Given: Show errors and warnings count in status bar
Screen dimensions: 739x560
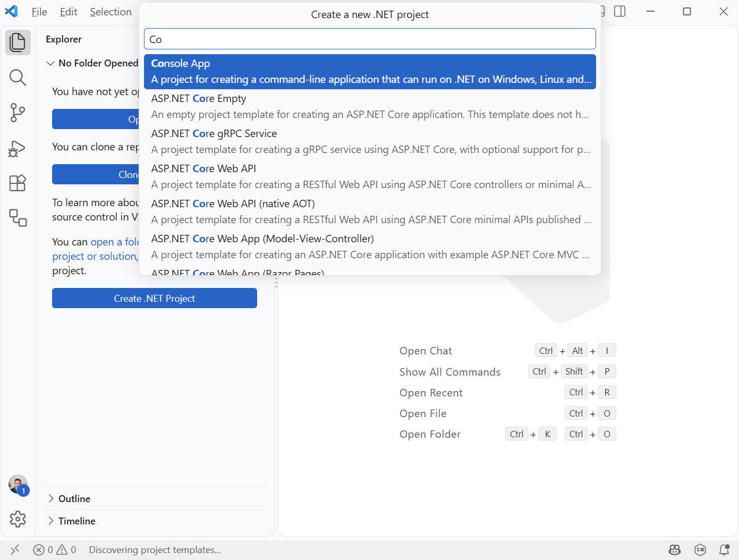Looking at the screenshot, I should coord(55,550).
